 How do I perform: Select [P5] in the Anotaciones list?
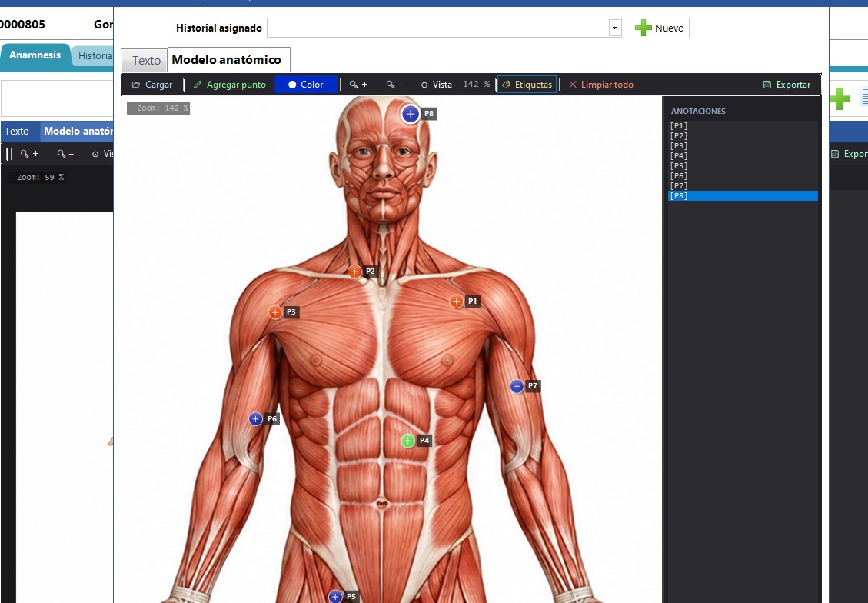click(x=743, y=165)
